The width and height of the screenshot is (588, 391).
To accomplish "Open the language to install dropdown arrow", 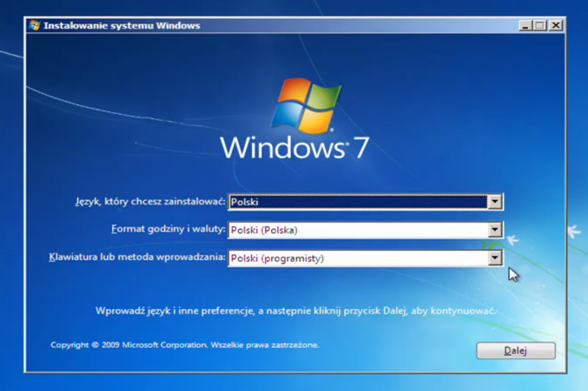I will click(495, 202).
